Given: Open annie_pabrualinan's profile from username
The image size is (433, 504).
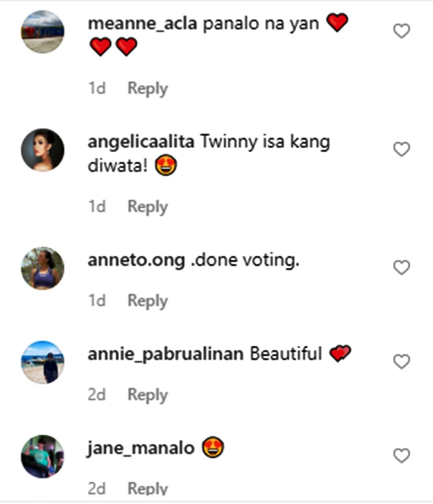Looking at the screenshot, I should coord(166,354).
